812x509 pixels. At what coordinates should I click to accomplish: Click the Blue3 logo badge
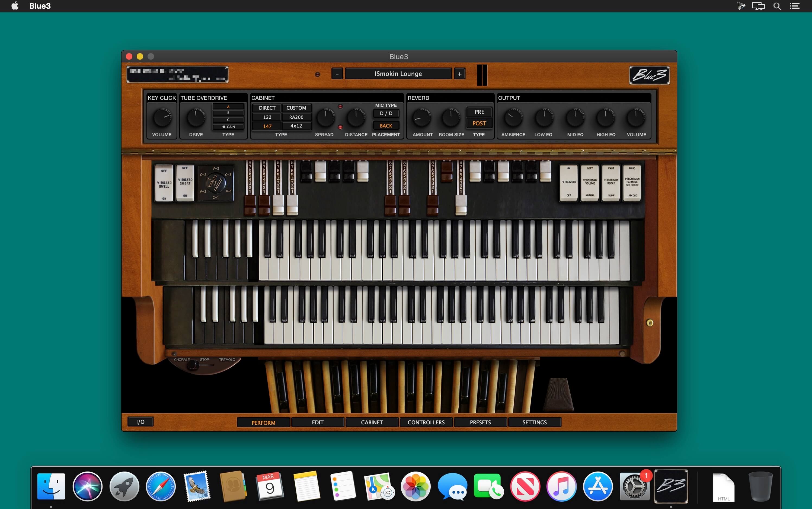[x=649, y=75]
